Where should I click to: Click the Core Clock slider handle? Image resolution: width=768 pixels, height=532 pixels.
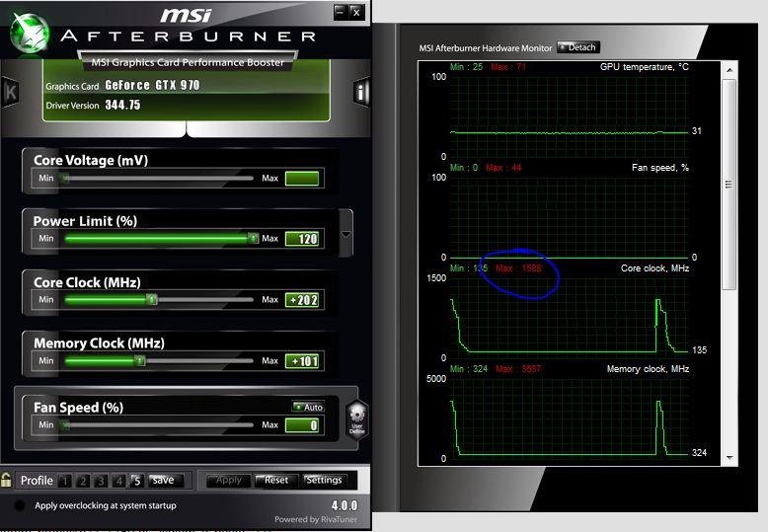pos(152,300)
